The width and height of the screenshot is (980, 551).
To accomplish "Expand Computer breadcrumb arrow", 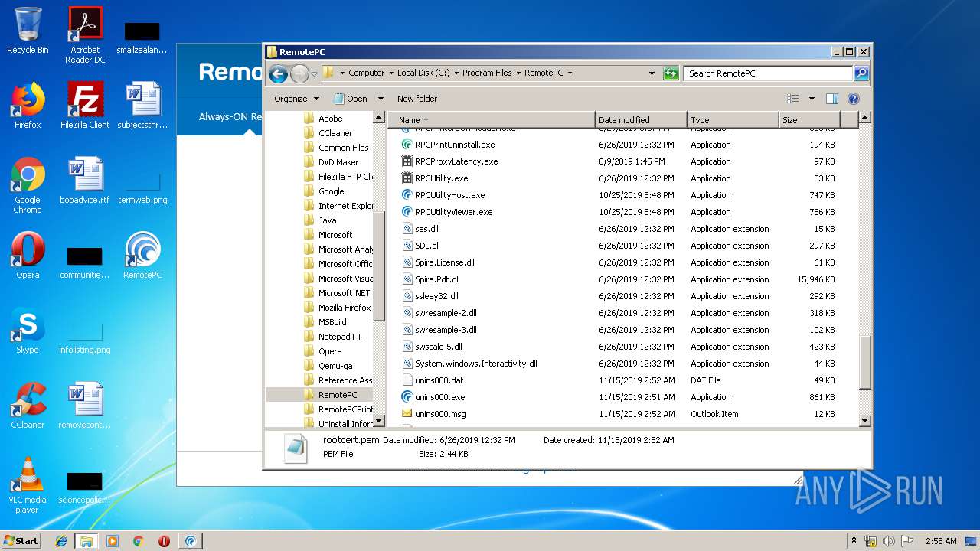I will (390, 73).
